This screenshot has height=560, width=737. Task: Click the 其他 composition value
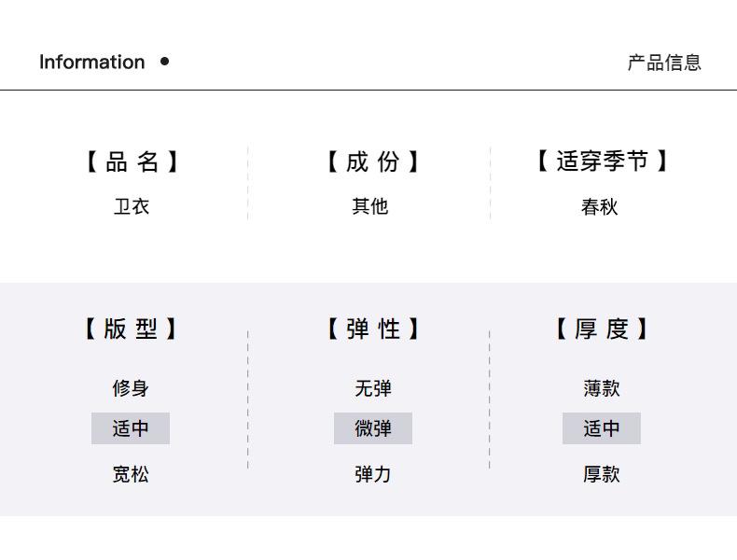(x=370, y=206)
